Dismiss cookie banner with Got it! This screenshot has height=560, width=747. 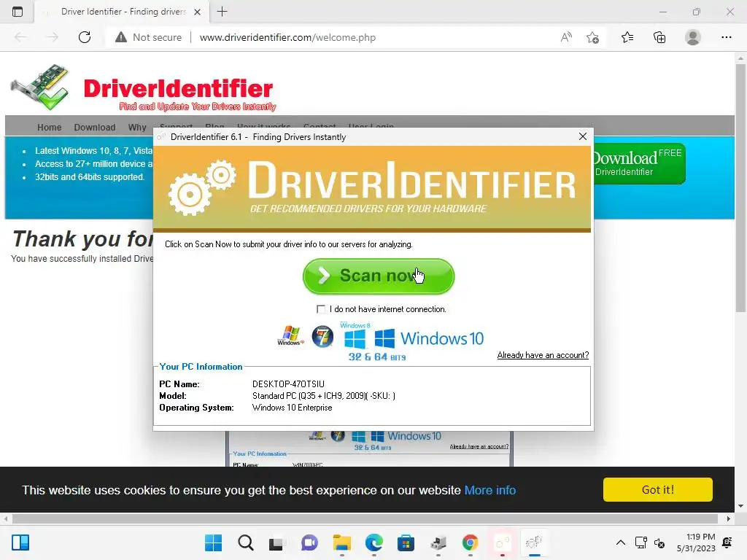pyautogui.click(x=657, y=489)
